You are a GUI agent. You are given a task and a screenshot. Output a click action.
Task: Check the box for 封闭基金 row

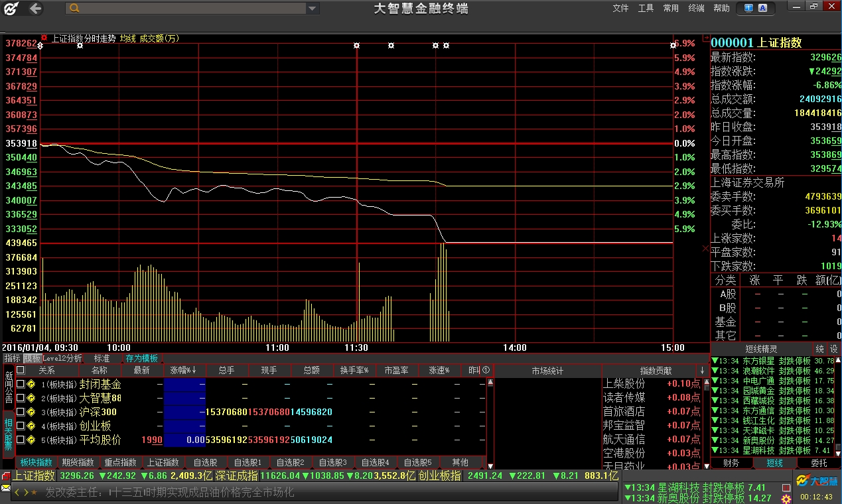click(20, 384)
